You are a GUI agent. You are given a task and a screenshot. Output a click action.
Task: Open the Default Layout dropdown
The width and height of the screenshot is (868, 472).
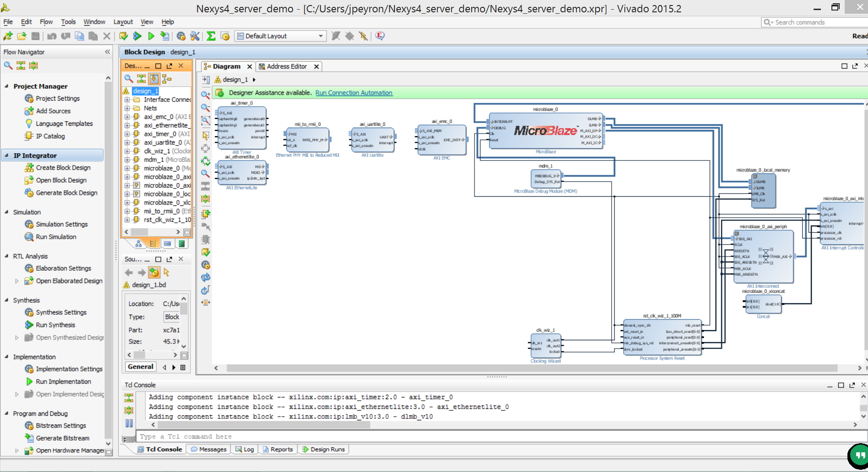(x=280, y=36)
